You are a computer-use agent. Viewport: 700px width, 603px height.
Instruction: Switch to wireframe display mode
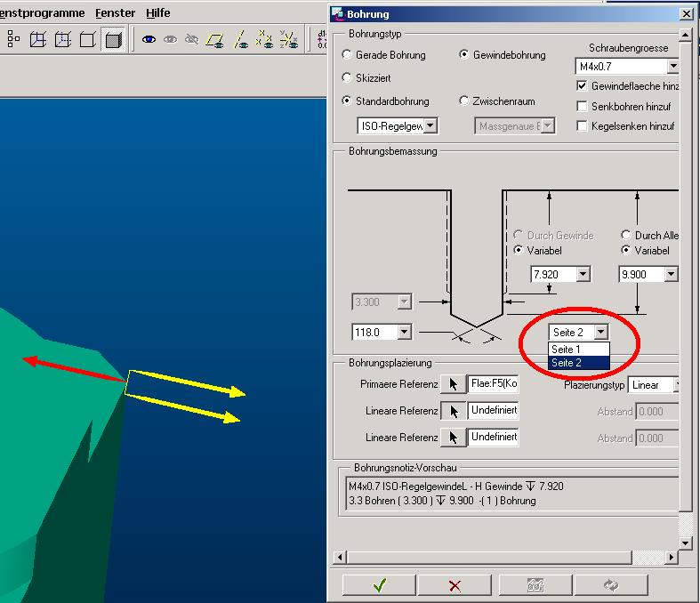tap(38, 40)
